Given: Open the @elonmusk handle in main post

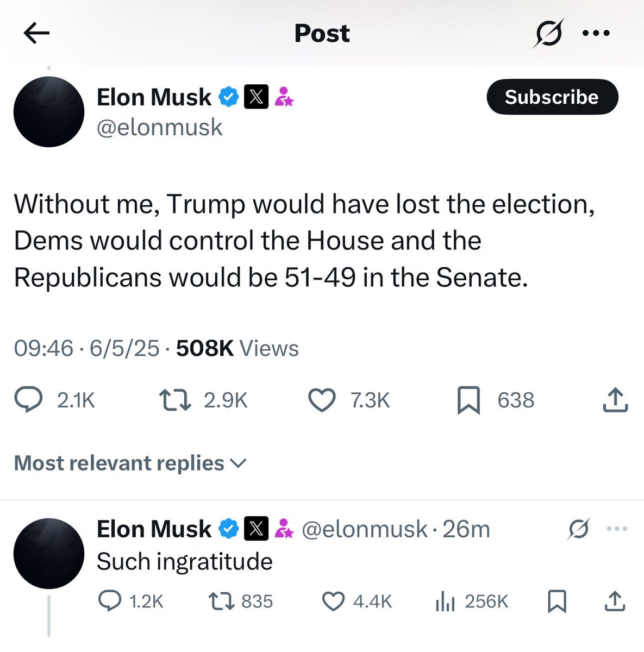Looking at the screenshot, I should [159, 128].
